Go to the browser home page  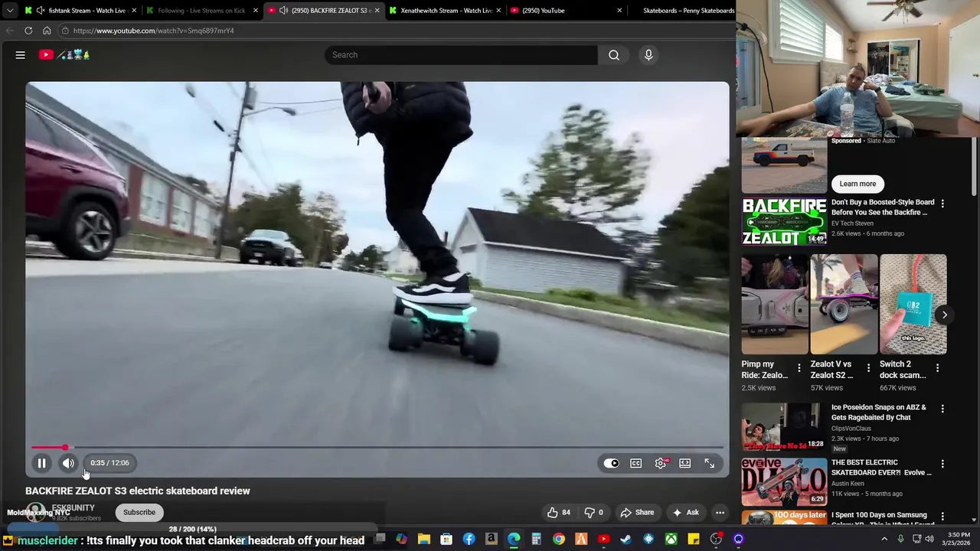point(47,31)
